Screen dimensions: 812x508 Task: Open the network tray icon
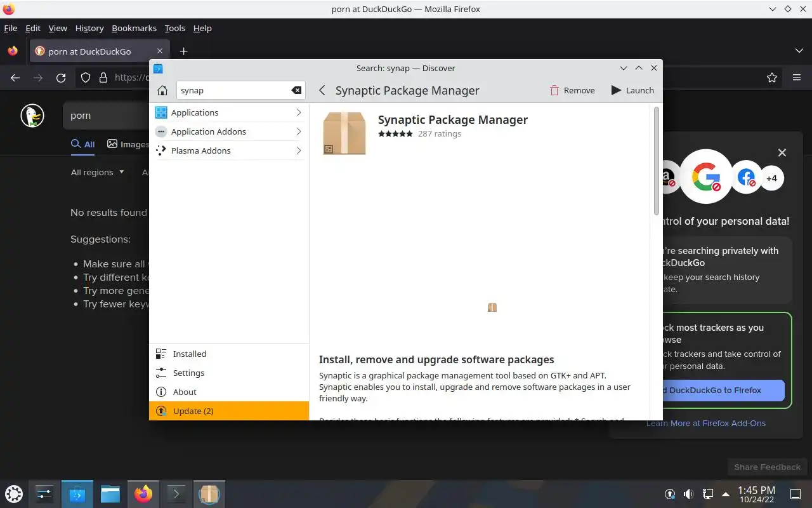pos(707,493)
